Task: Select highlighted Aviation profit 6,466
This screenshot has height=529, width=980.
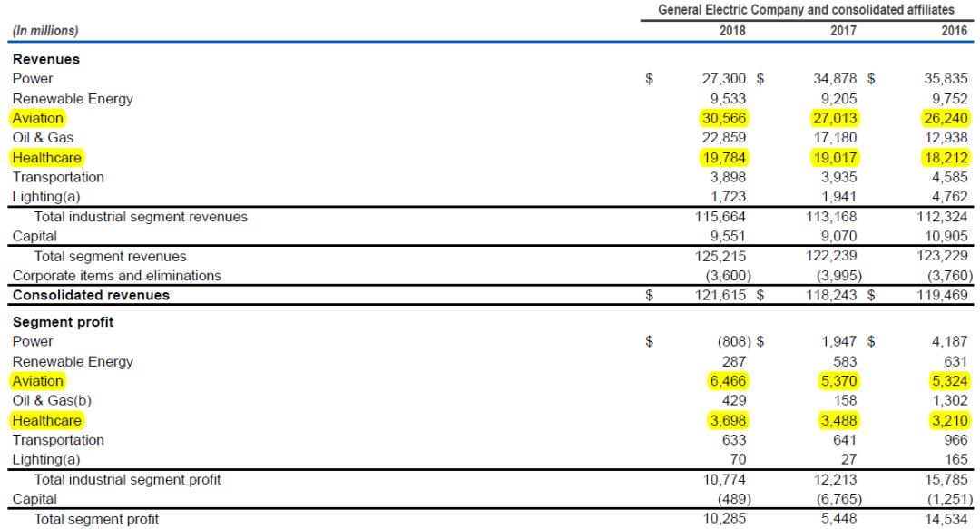Action: [728, 381]
